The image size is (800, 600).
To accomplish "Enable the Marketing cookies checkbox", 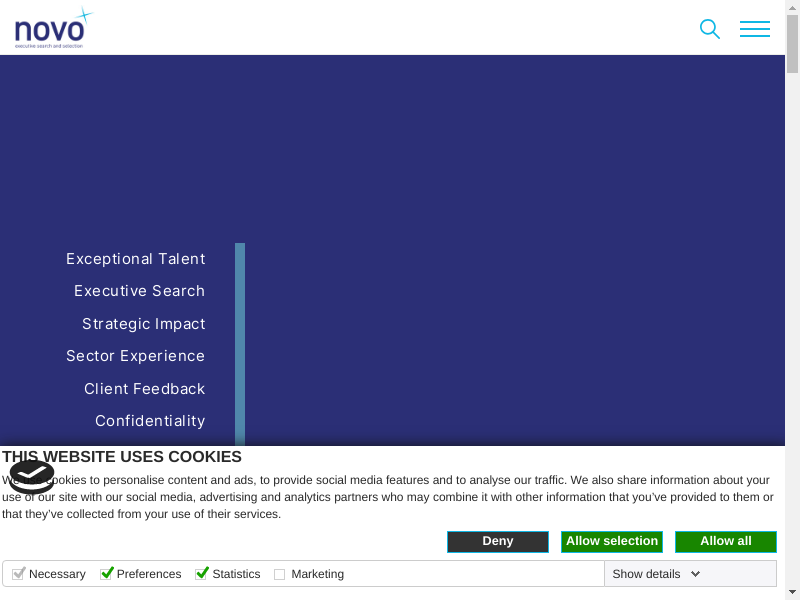I will [x=280, y=574].
